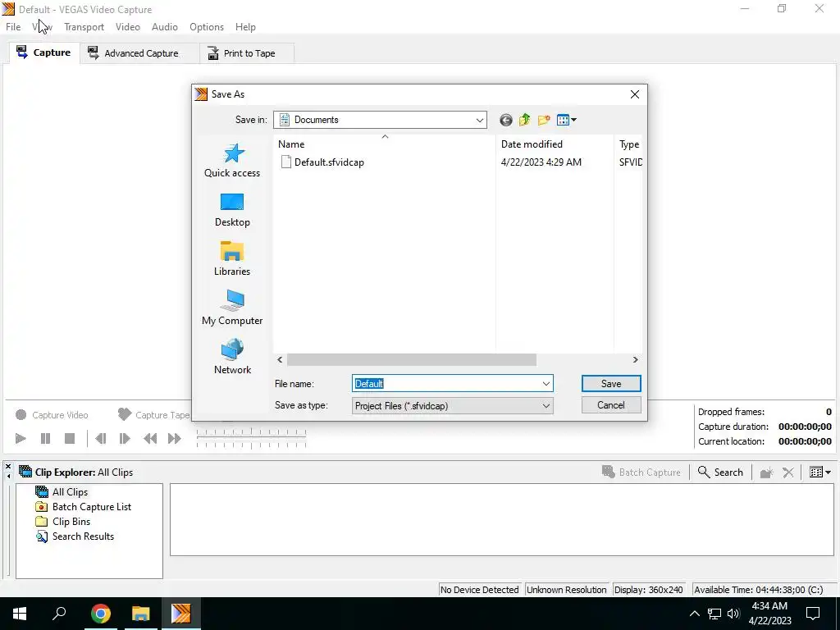Switch to the Capture tab
Image resolution: width=840 pixels, height=630 pixels.
click(44, 52)
